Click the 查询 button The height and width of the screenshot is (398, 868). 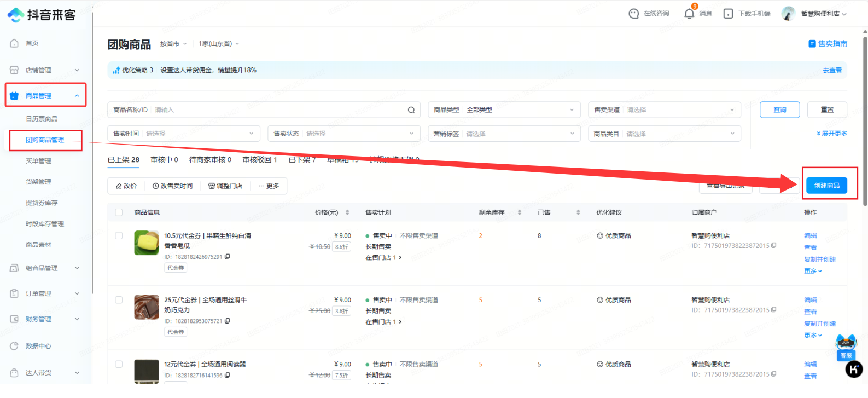779,110
